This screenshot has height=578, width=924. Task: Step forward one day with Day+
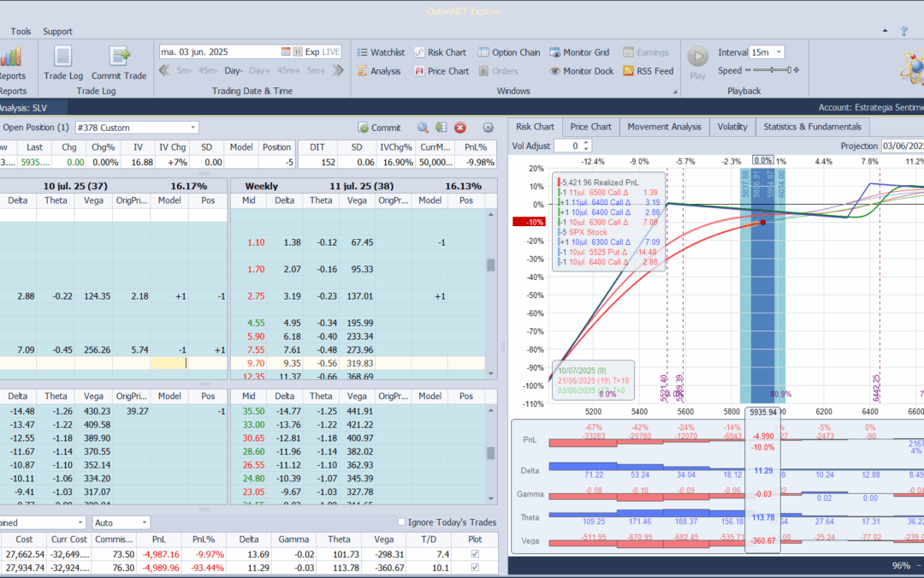[259, 71]
